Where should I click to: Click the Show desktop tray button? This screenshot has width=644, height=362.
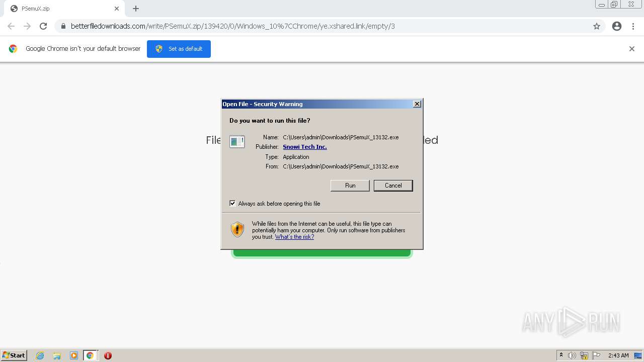click(x=638, y=355)
